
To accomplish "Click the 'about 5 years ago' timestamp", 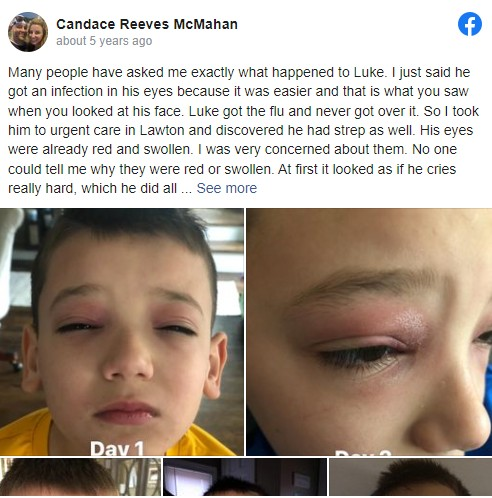I will pos(104,41).
